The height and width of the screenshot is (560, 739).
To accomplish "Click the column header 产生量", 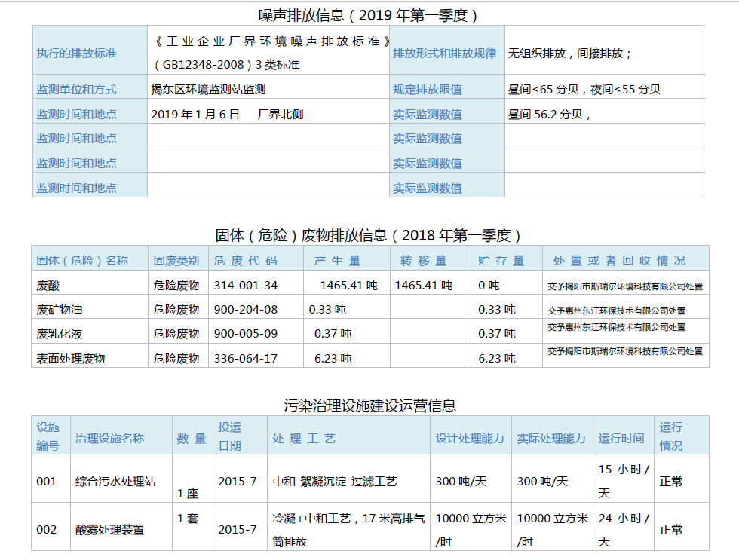I will (338, 261).
